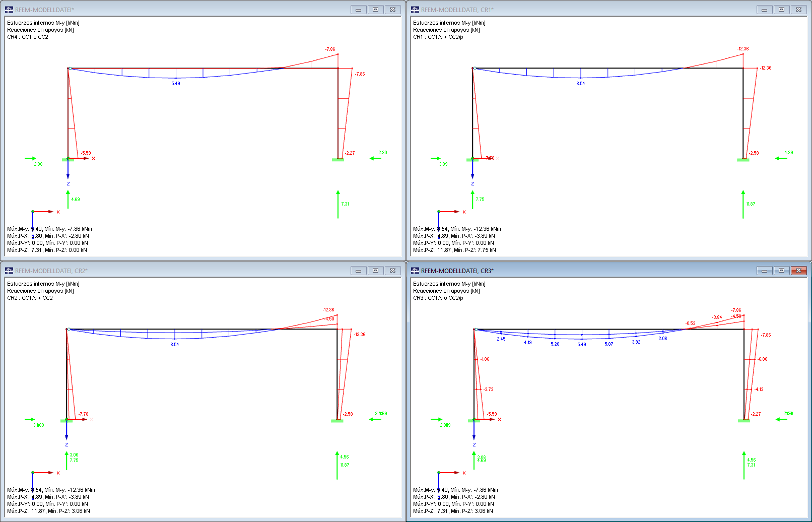The height and width of the screenshot is (522, 812).
Task: Click the '-3.73' column moment value in the CR3 window
Action: tap(488, 389)
